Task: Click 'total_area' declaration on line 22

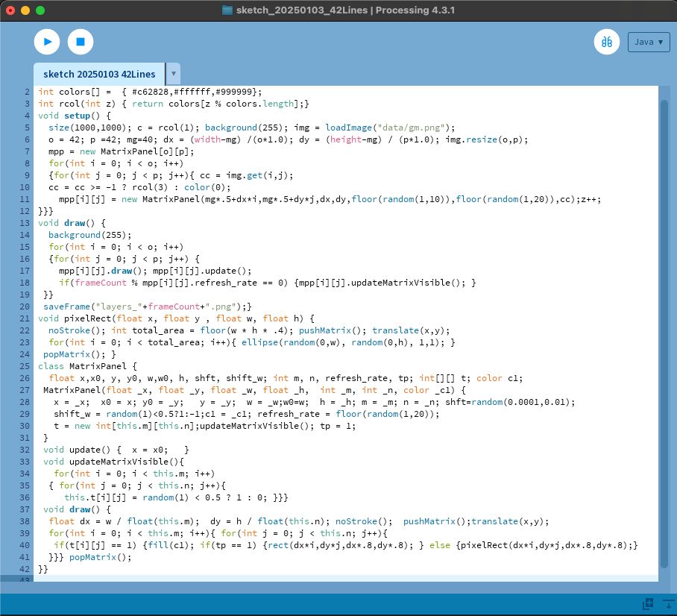Action: coord(158,330)
